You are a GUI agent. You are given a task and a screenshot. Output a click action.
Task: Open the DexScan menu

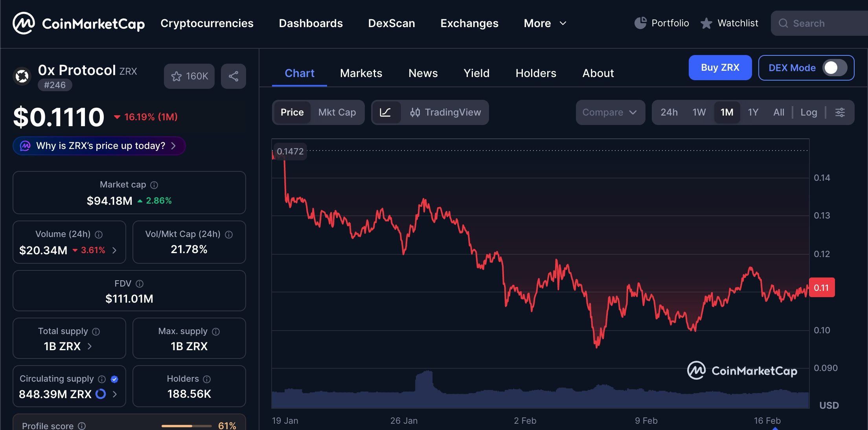392,24
